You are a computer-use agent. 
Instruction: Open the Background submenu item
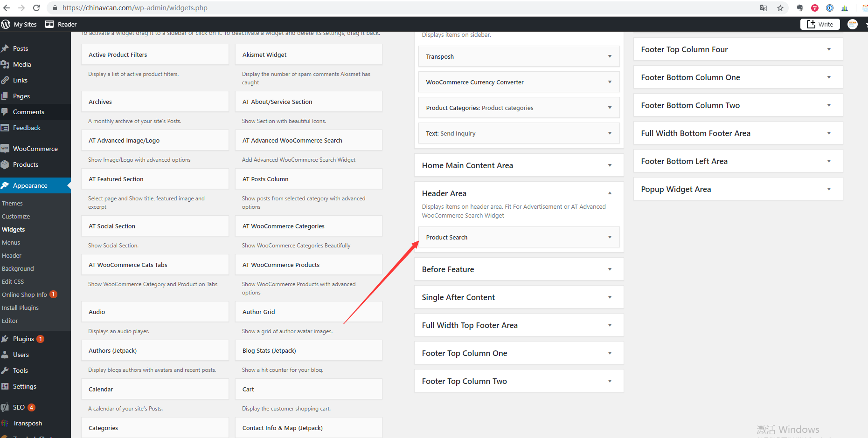pos(18,269)
